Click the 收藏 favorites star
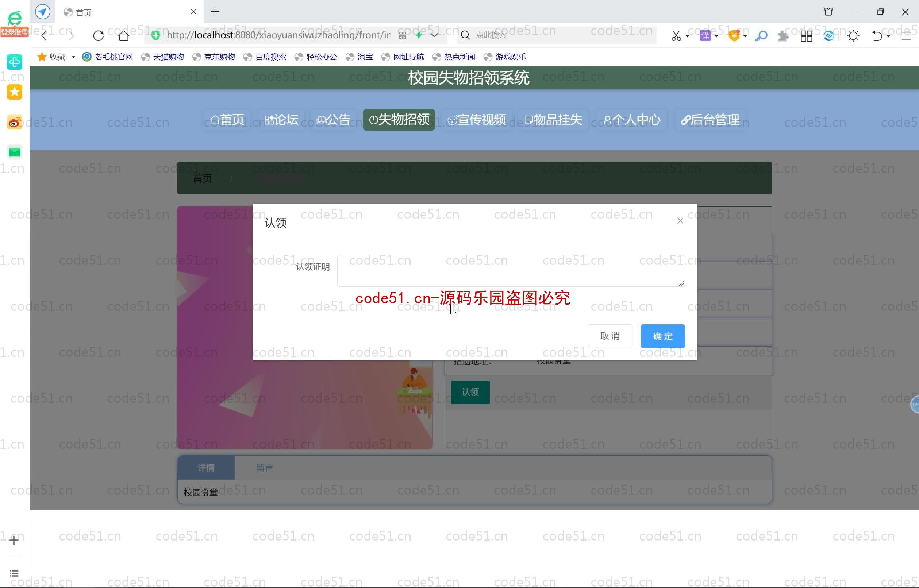919x588 pixels. coord(42,57)
